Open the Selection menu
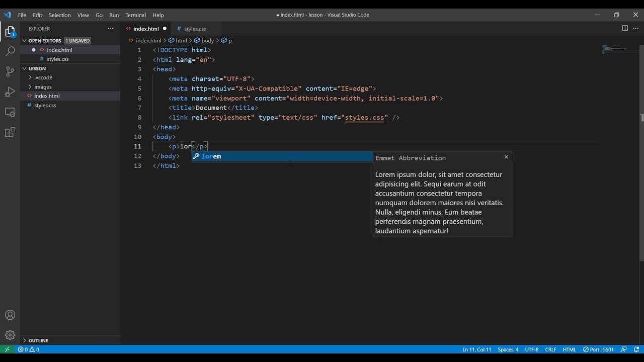This screenshot has width=644, height=362. tap(59, 15)
